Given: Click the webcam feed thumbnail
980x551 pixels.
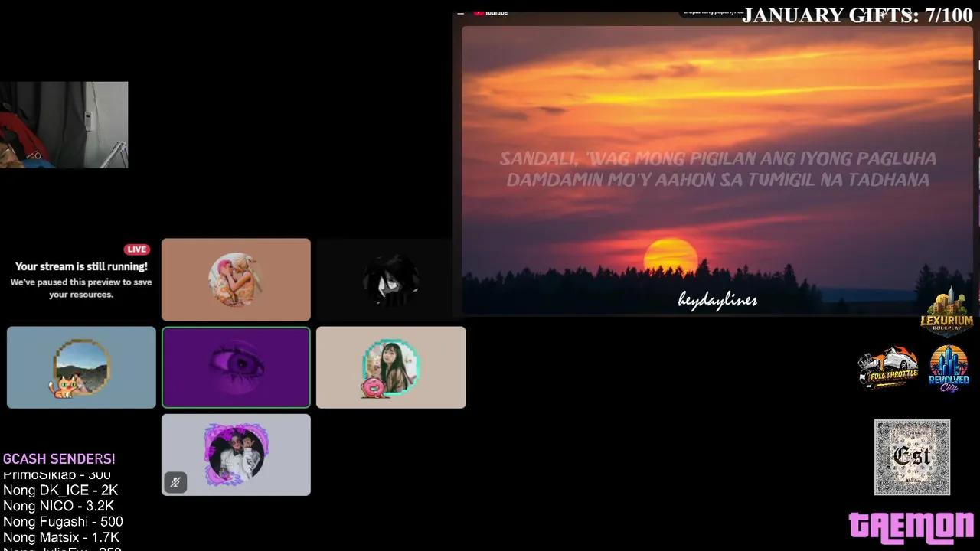Looking at the screenshot, I should [64, 125].
